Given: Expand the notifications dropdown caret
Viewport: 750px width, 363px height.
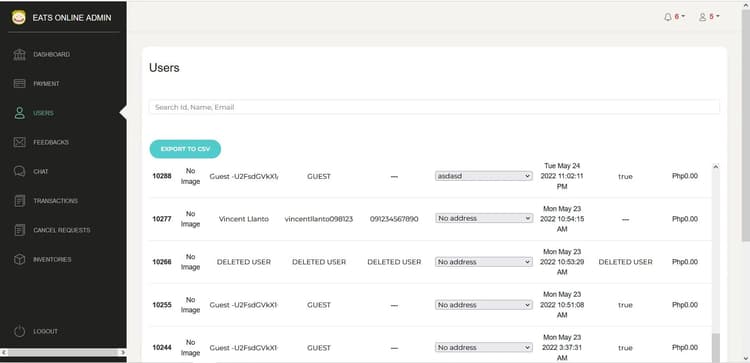Looking at the screenshot, I should [683, 17].
